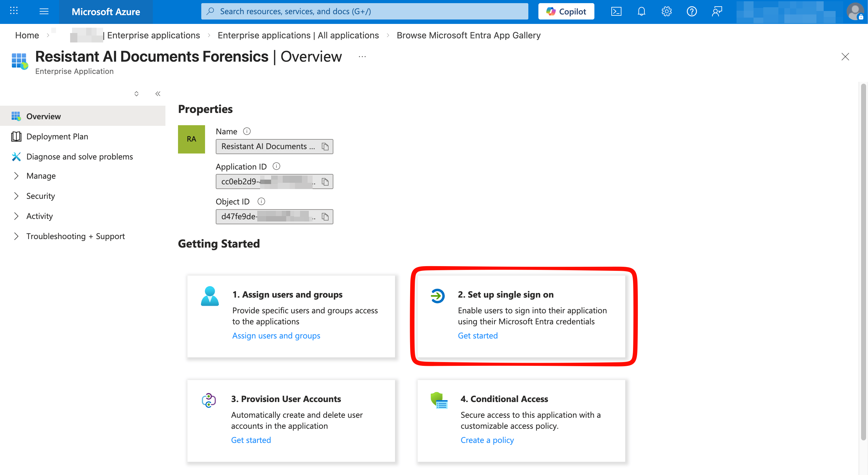868x475 pixels.
Task: Click the Conditional Access shield icon
Action: [x=439, y=400]
